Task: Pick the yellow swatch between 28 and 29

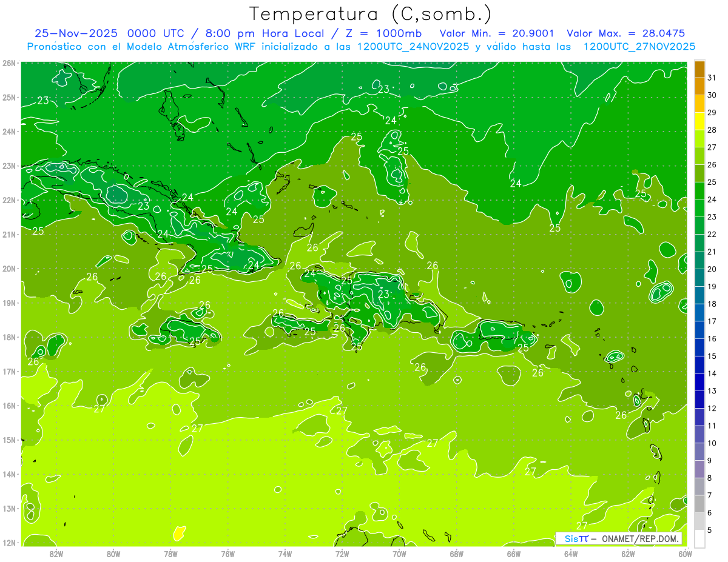Action: tap(699, 121)
